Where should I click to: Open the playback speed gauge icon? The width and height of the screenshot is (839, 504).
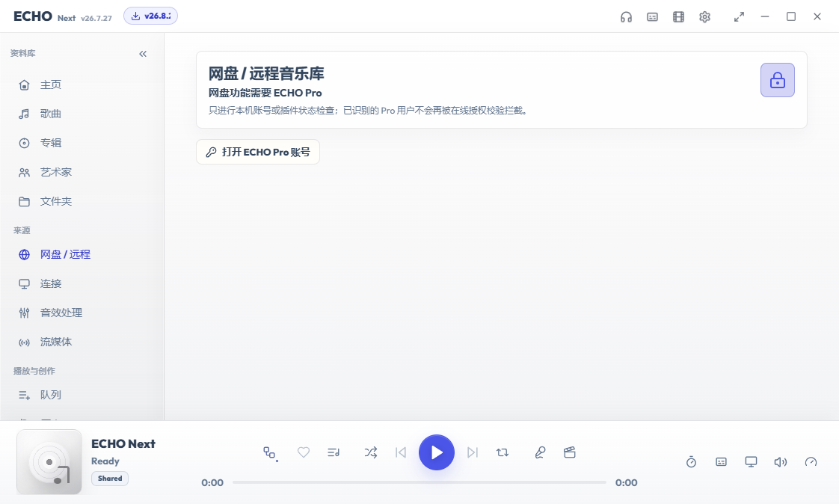pos(811,461)
